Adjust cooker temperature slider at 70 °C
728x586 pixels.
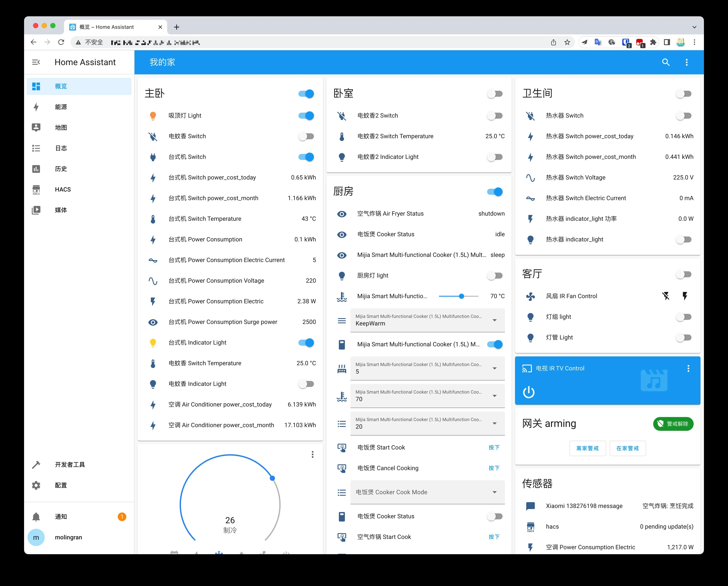pyautogui.click(x=461, y=296)
